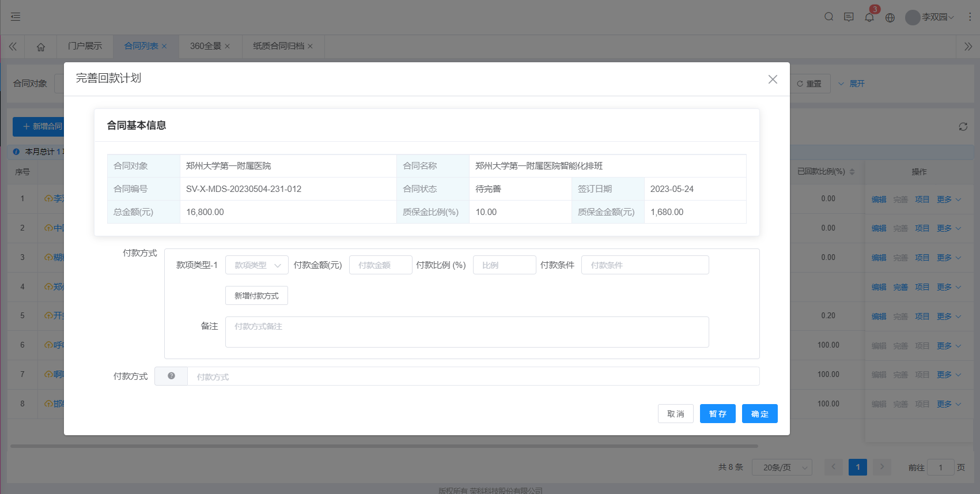Go to home tab icon
The image size is (980, 494).
click(x=40, y=47)
